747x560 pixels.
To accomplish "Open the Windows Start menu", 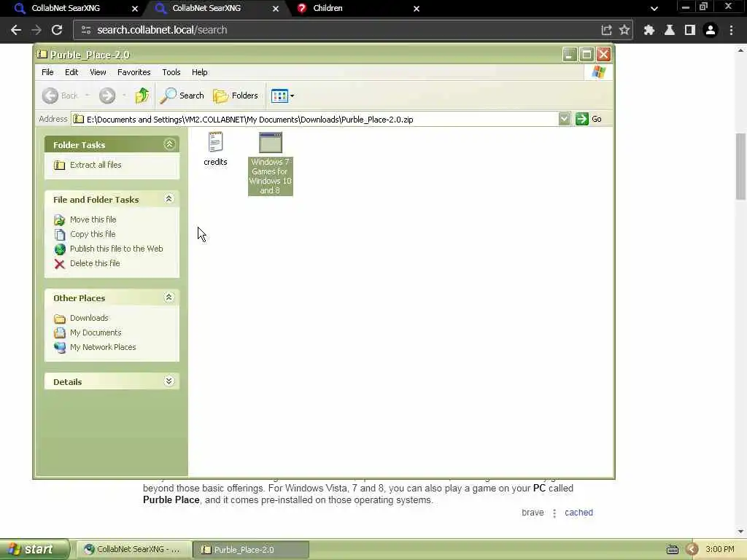I will click(34, 549).
